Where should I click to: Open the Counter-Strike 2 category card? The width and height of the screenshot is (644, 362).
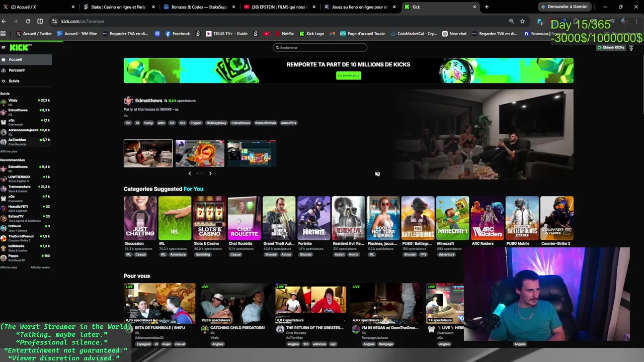[x=556, y=218]
